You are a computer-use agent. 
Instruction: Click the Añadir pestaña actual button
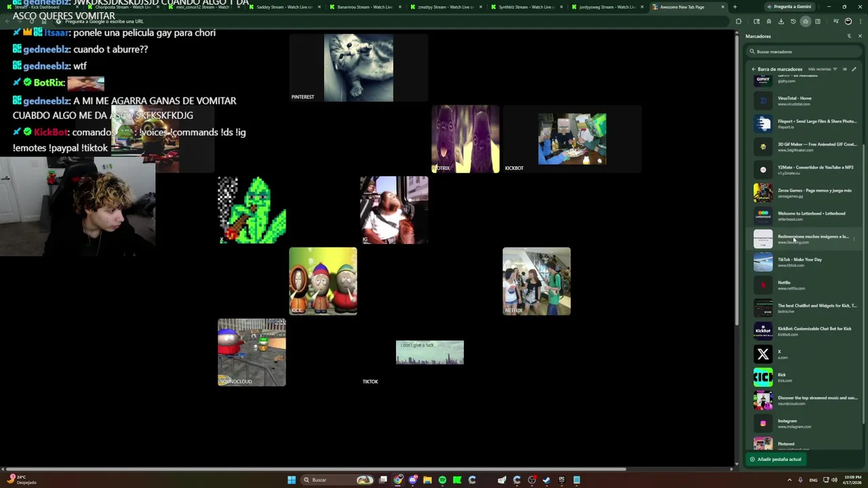click(775, 460)
